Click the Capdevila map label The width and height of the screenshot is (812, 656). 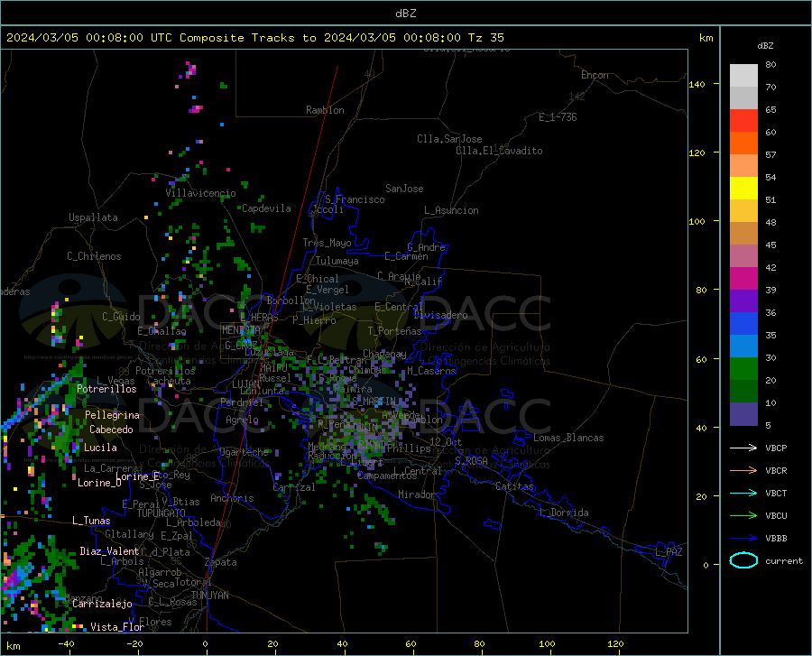click(x=266, y=208)
